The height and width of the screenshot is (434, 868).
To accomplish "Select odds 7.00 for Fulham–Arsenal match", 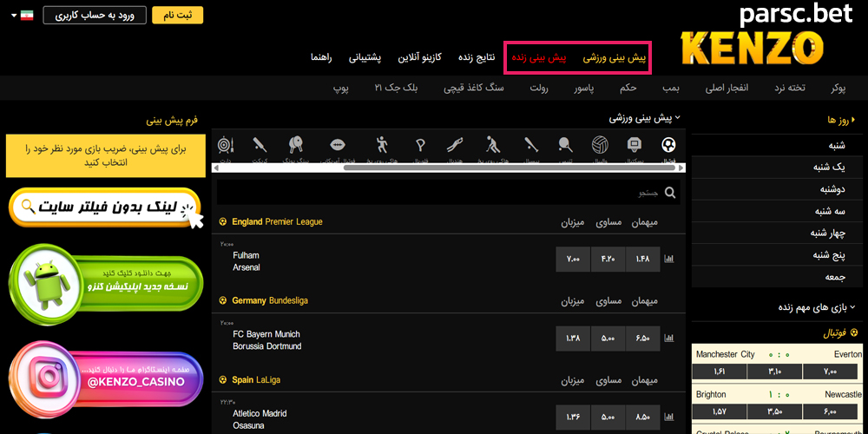I will (573, 259).
